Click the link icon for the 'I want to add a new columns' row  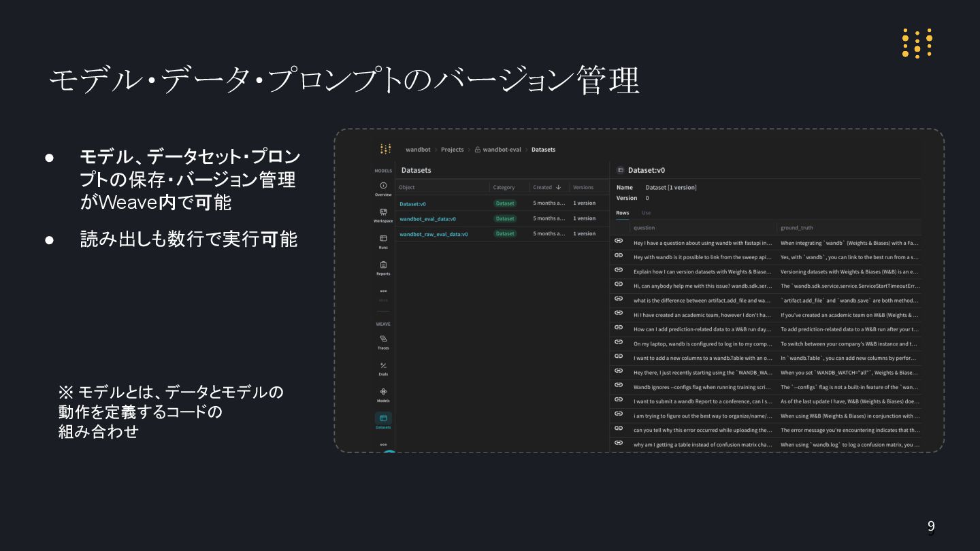coord(619,356)
